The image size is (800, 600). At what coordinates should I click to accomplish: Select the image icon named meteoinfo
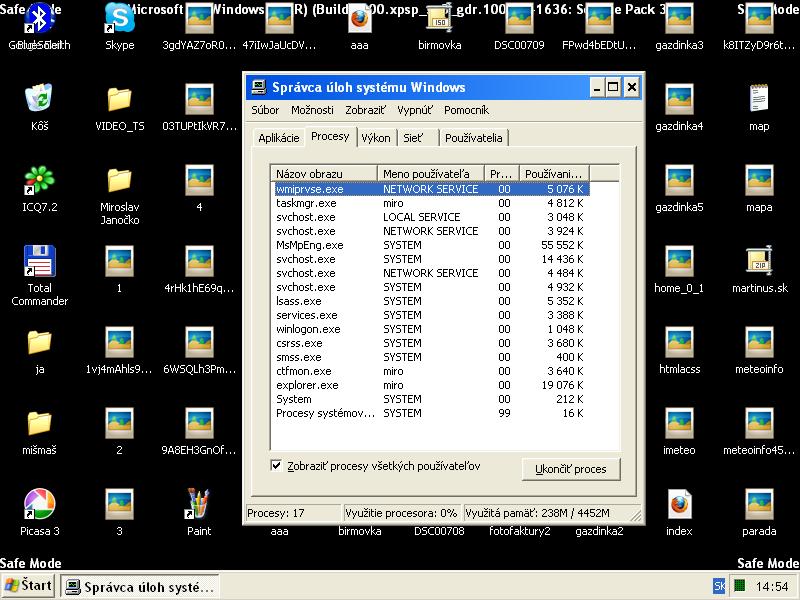tap(759, 342)
